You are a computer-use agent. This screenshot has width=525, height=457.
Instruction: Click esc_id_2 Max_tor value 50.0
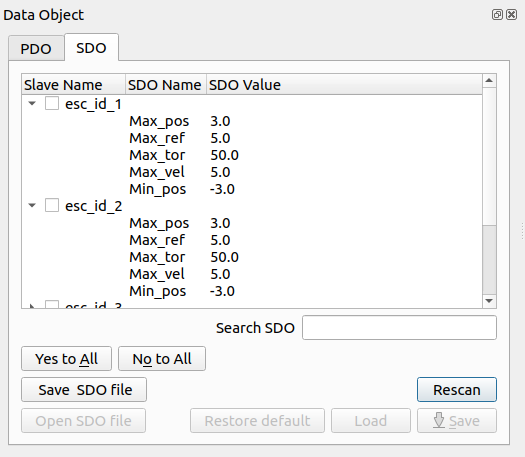pyautogui.click(x=224, y=257)
